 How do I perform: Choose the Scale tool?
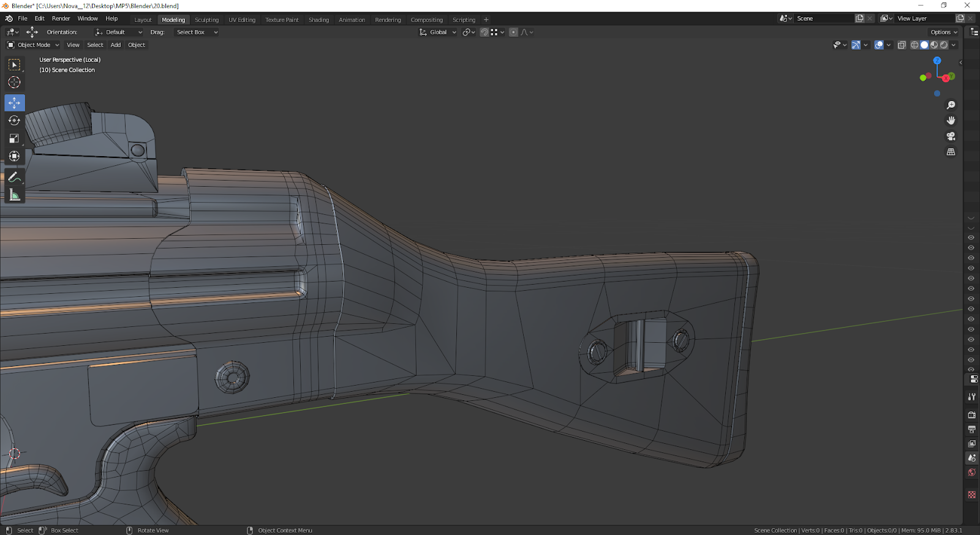(15, 138)
